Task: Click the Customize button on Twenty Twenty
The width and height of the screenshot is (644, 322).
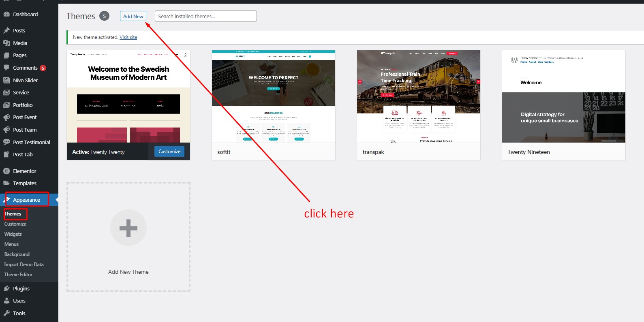Action: click(169, 151)
